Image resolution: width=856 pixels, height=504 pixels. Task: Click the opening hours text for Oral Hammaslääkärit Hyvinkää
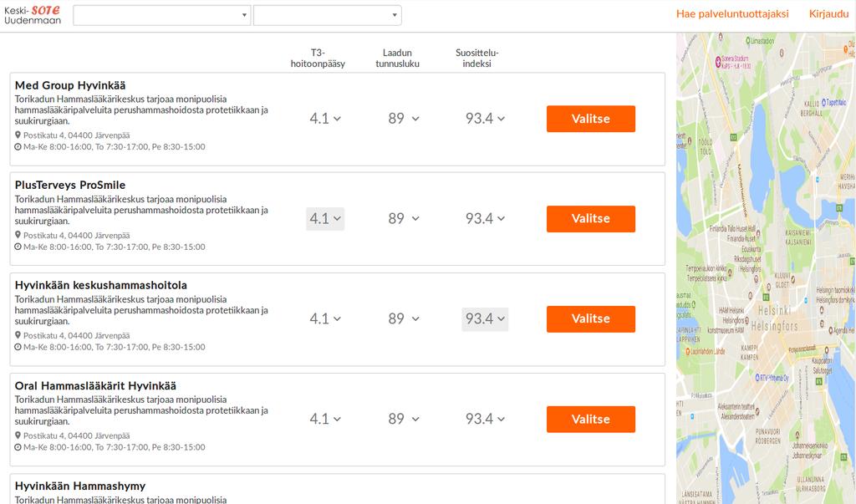click(x=114, y=447)
